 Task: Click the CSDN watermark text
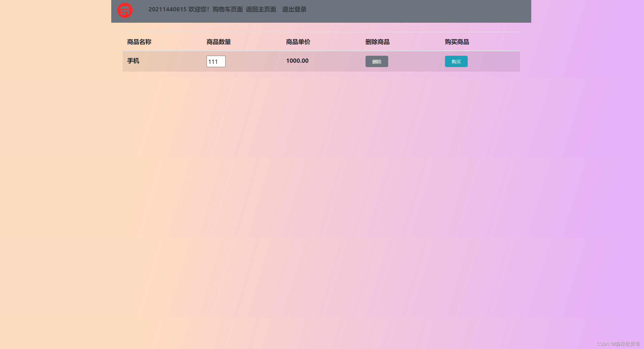pyautogui.click(x=618, y=344)
